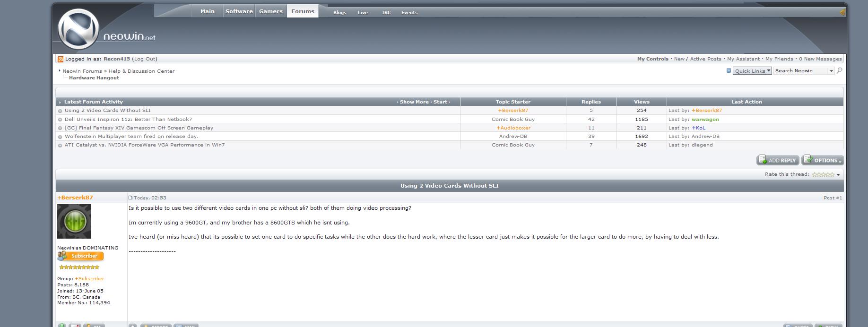Click the speaker icon at top right corner
The width and height of the screenshot is (868, 327).
click(842, 12)
